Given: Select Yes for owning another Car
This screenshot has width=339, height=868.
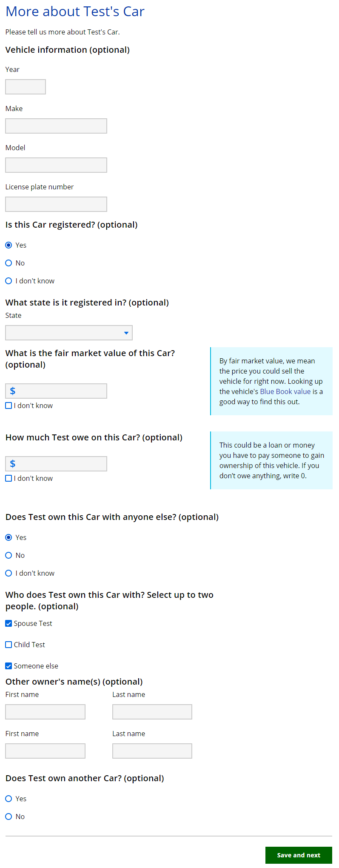Looking at the screenshot, I should [9, 799].
